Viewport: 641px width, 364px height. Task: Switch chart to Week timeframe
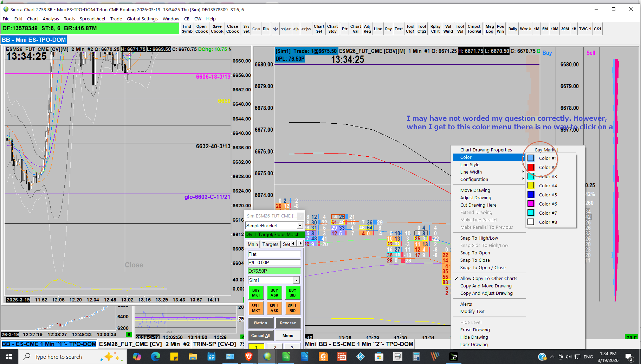tap(525, 29)
